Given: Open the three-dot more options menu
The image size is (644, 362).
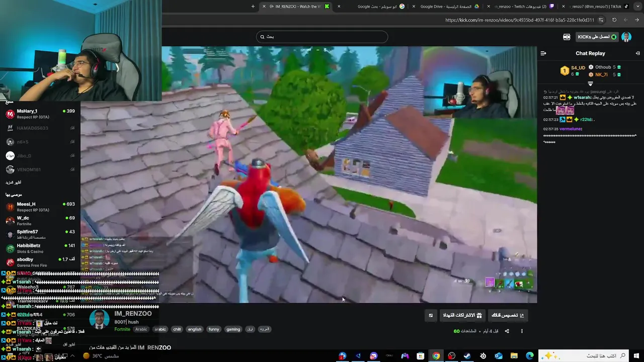Looking at the screenshot, I should click(x=522, y=331).
